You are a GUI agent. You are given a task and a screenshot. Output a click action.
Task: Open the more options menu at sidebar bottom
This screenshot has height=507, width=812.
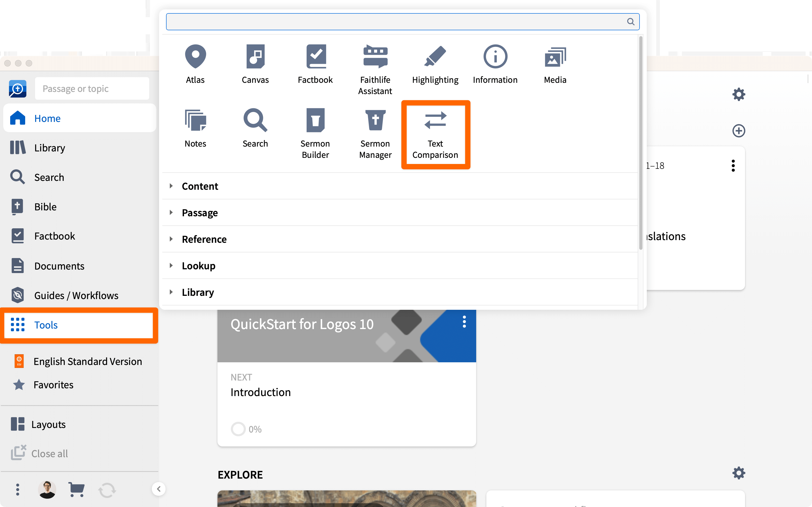17,489
